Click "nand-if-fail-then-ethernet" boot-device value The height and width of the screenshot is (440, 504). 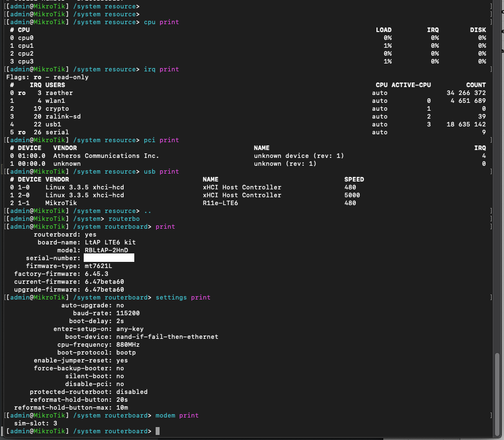167,337
